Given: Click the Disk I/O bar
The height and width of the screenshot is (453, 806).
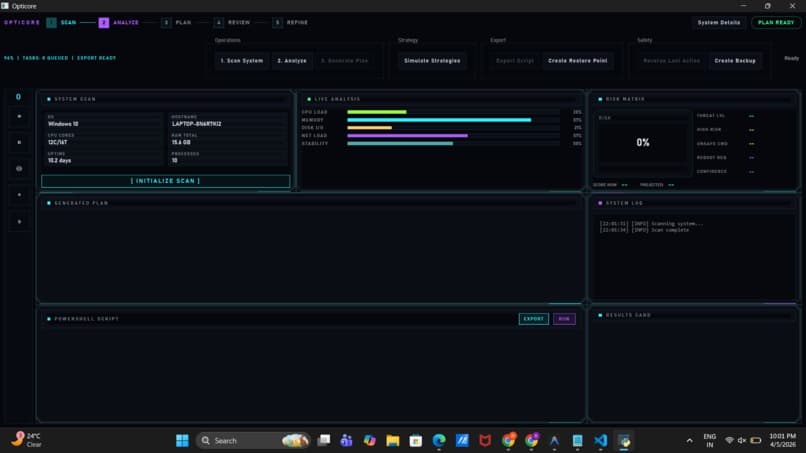Looking at the screenshot, I should [453, 128].
